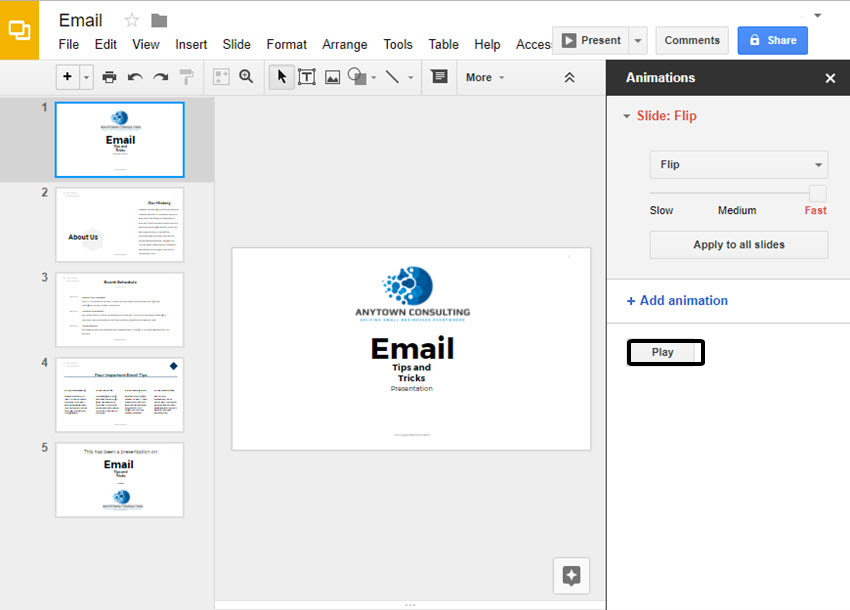The width and height of the screenshot is (850, 610).
Task: Hide the menus with double chevron
Action: (569, 78)
